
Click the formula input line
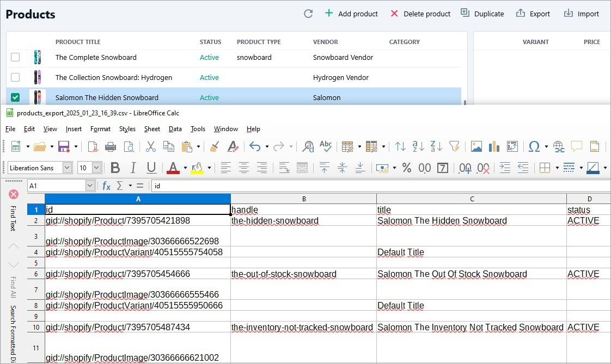point(380,186)
